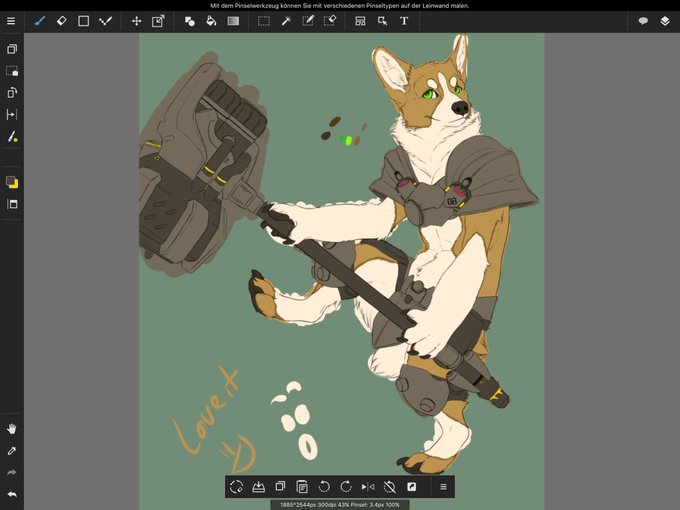The width and height of the screenshot is (680, 510).
Task: Open the bottom bar hamburger menu
Action: click(443, 487)
